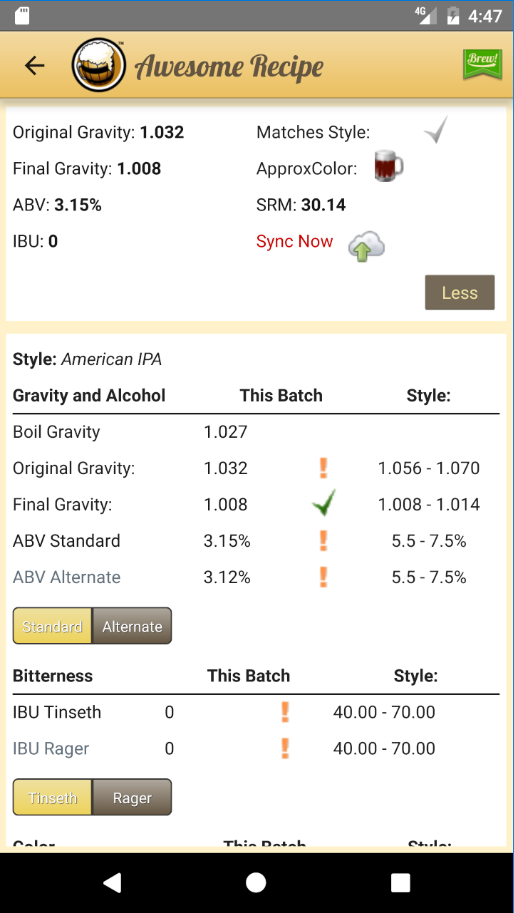This screenshot has height=913, width=514.
Task: Open the ABV Alternate link
Action: tap(67, 577)
